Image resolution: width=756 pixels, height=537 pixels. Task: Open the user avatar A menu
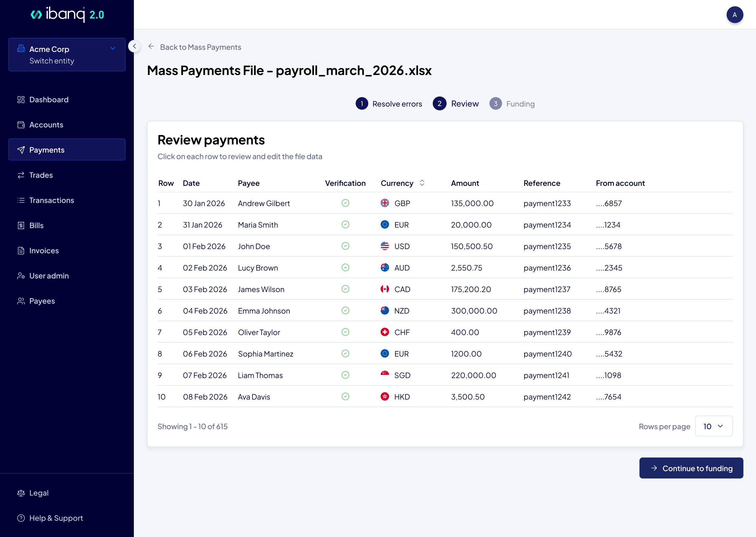(x=734, y=14)
